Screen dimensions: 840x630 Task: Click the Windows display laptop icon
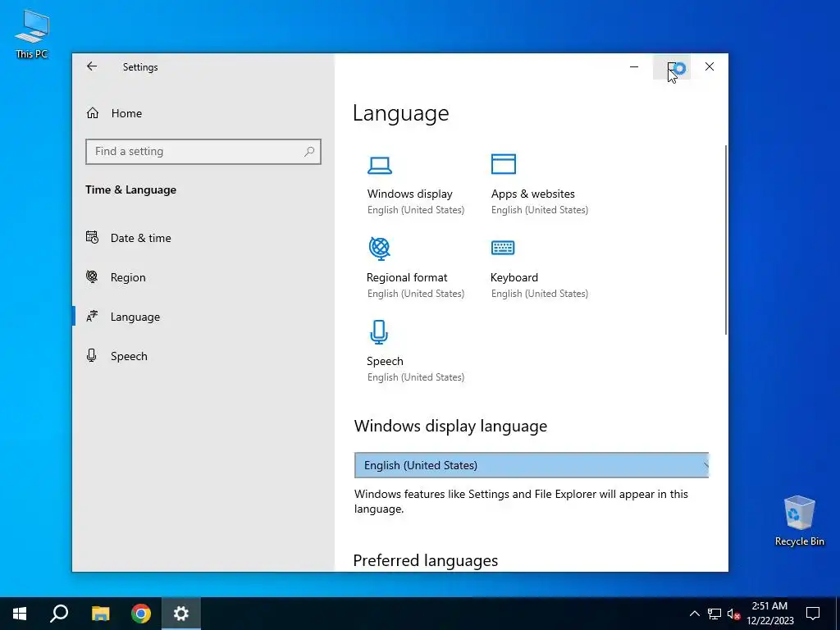click(x=379, y=165)
